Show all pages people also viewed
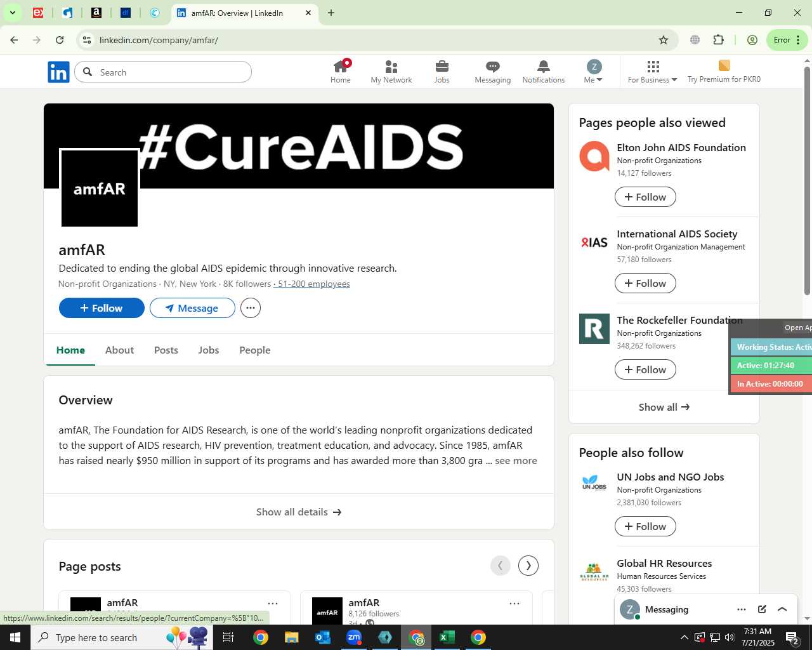This screenshot has height=650, width=812. [x=664, y=407]
